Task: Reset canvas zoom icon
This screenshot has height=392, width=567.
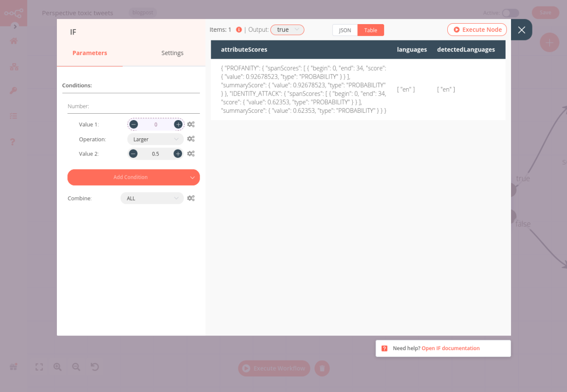Action: (x=95, y=367)
